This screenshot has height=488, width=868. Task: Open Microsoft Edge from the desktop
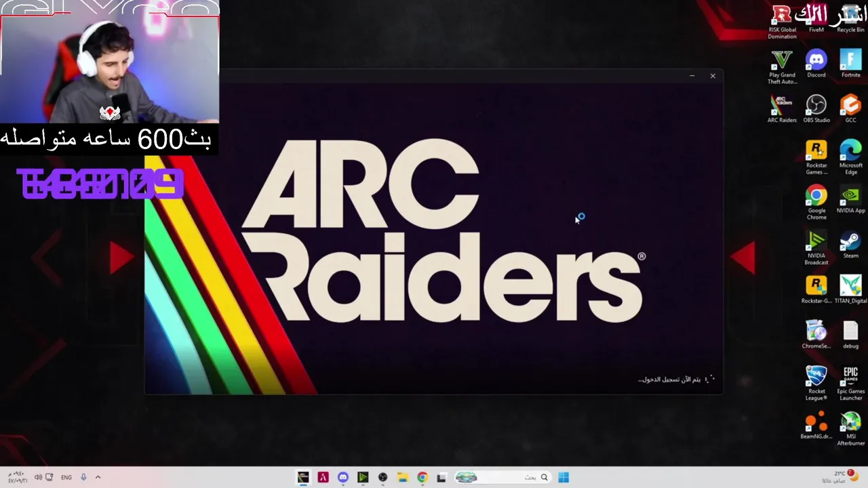tap(850, 158)
